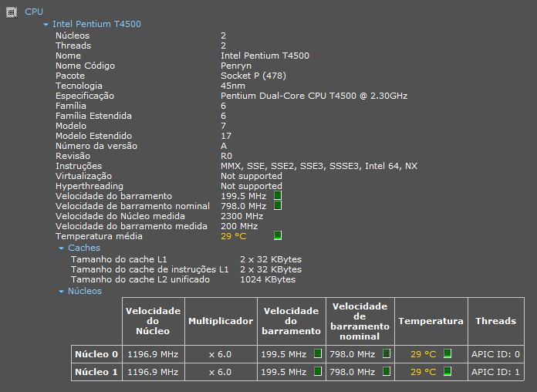
Task: Select the 1024 KBytes L2 cache value
Action: [268, 279]
